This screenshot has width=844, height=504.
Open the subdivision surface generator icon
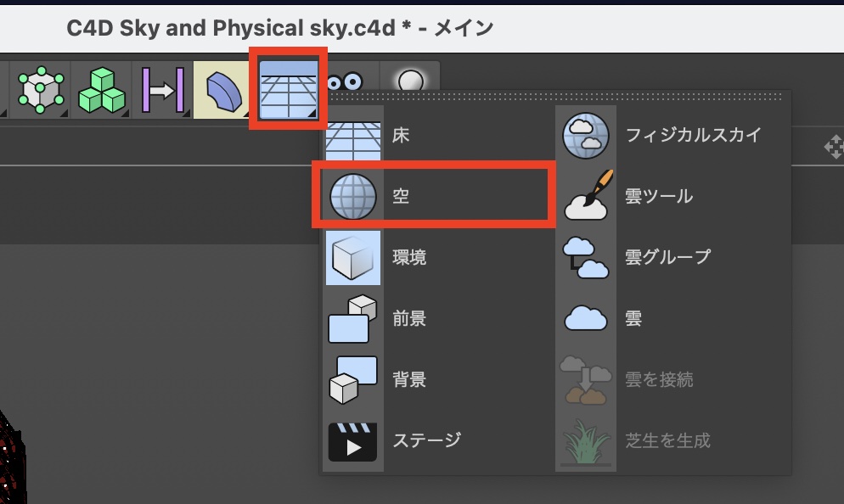point(38,89)
